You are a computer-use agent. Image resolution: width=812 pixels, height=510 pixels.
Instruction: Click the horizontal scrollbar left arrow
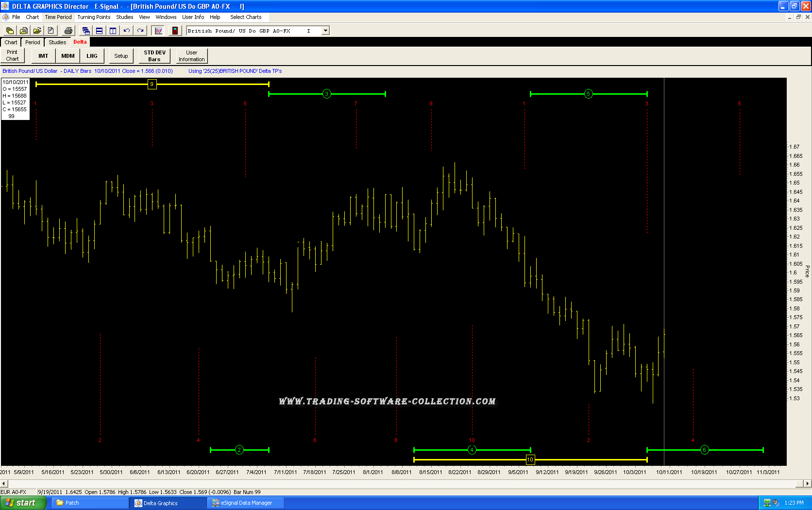4,483
